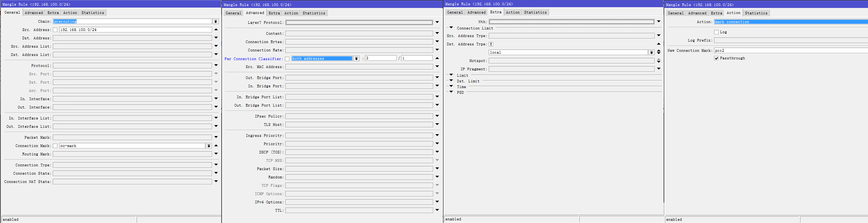This screenshot has height=223, width=868.
Task: Enable the Log checkbox
Action: 716,32
